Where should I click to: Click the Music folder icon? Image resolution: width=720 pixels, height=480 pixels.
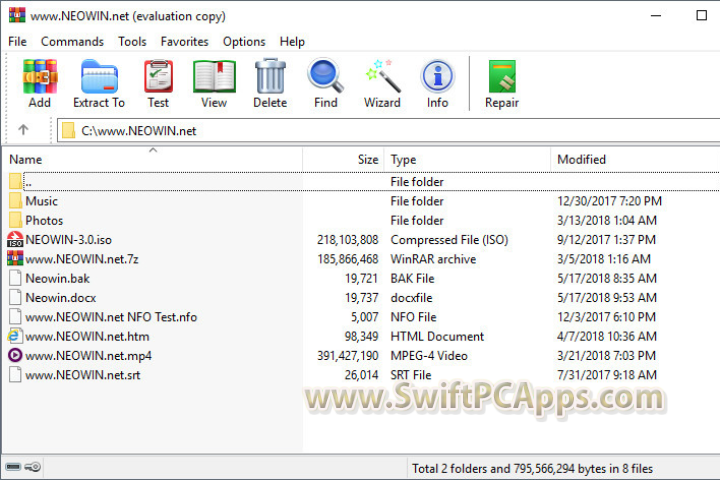(x=16, y=201)
